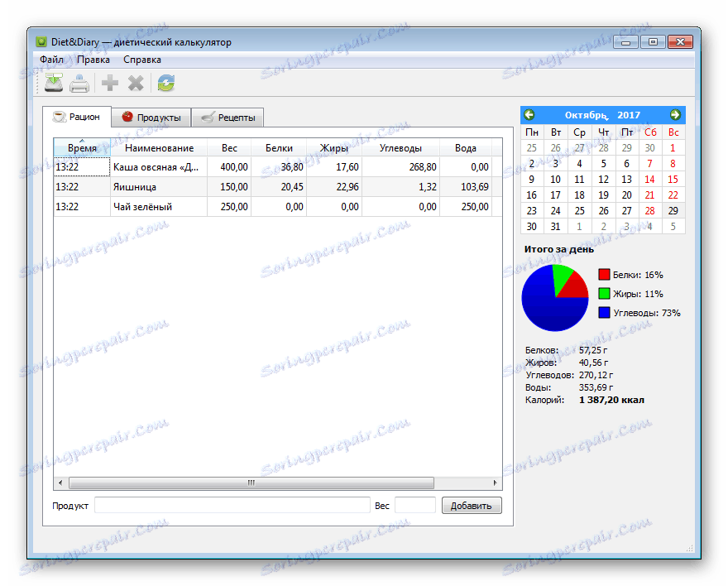Select October 31 in the calendar
Viewport: 728px width, 586px height.
[x=555, y=227]
